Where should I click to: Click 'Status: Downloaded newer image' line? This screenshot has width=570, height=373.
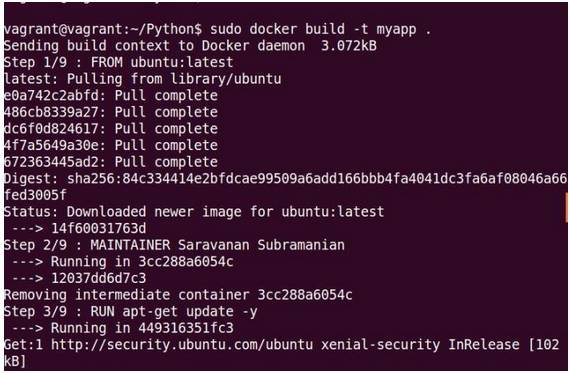point(194,212)
